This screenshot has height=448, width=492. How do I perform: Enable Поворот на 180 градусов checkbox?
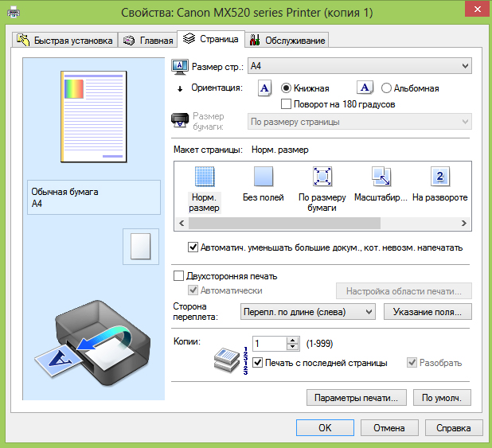pos(286,103)
